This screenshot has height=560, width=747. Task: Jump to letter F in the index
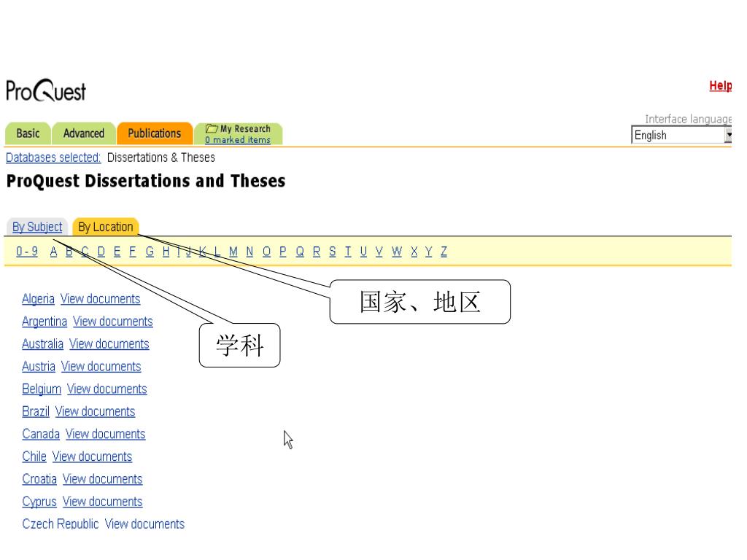click(133, 252)
